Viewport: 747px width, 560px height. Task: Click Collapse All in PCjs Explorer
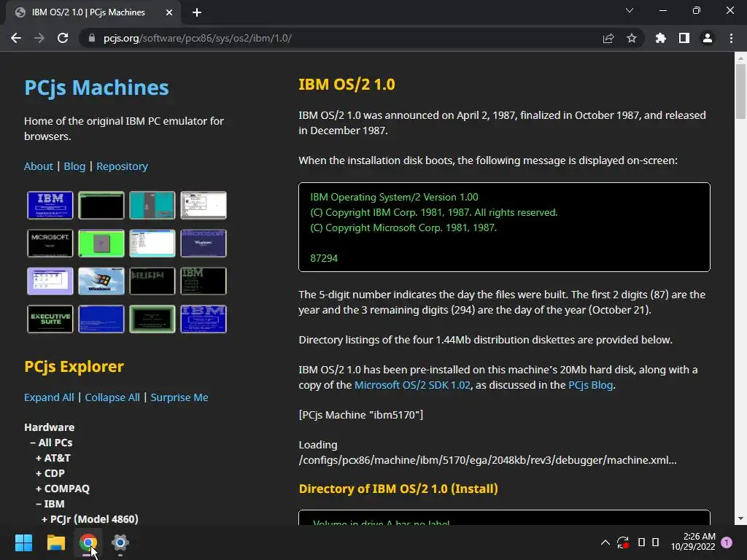pos(112,397)
